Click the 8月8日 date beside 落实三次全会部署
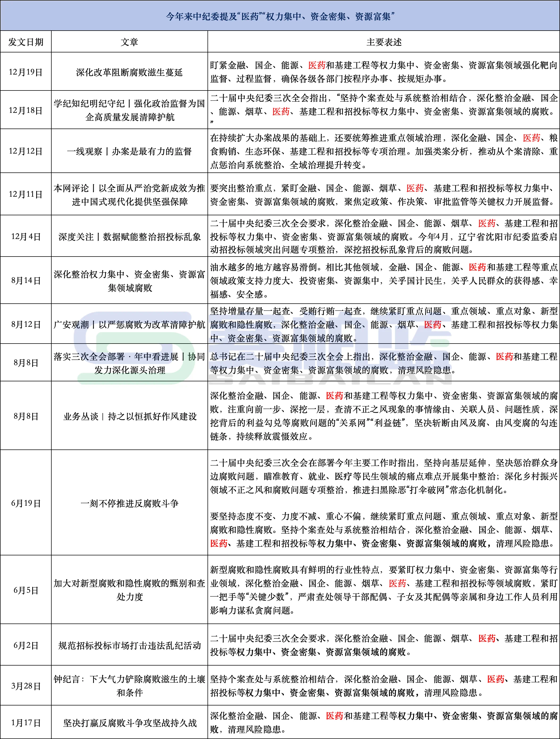The width and height of the screenshot is (560, 739). [x=26, y=363]
